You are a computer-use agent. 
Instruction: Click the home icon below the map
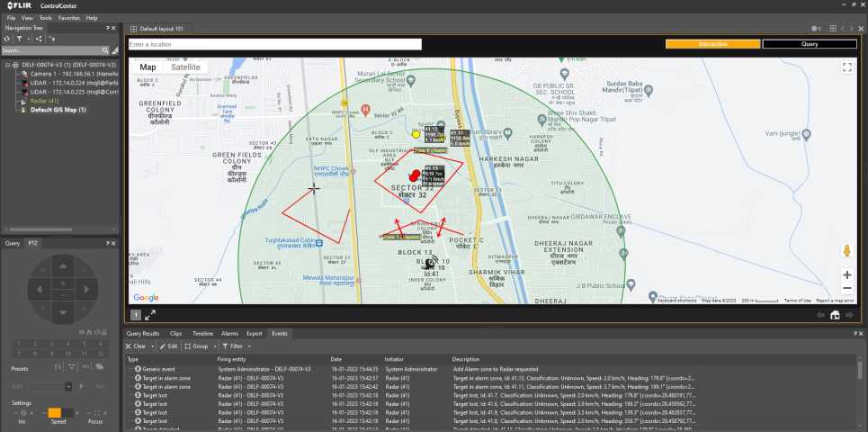coord(835,315)
